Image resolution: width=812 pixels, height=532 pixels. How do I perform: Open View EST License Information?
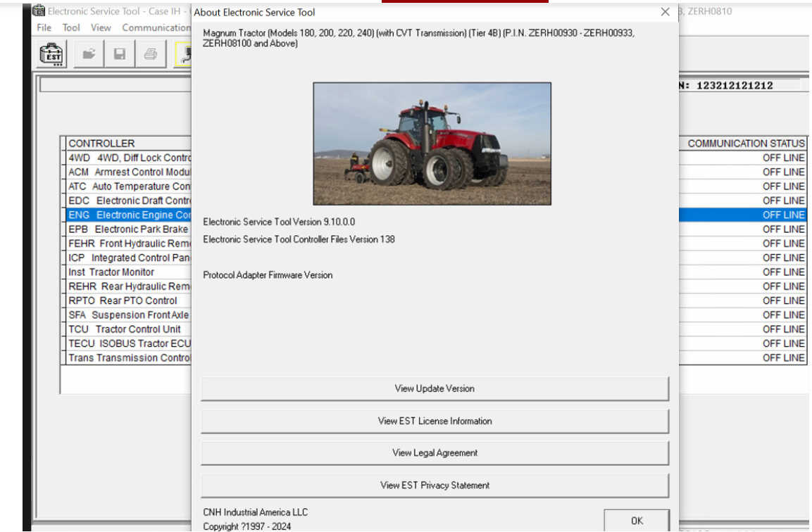pyautogui.click(x=435, y=421)
